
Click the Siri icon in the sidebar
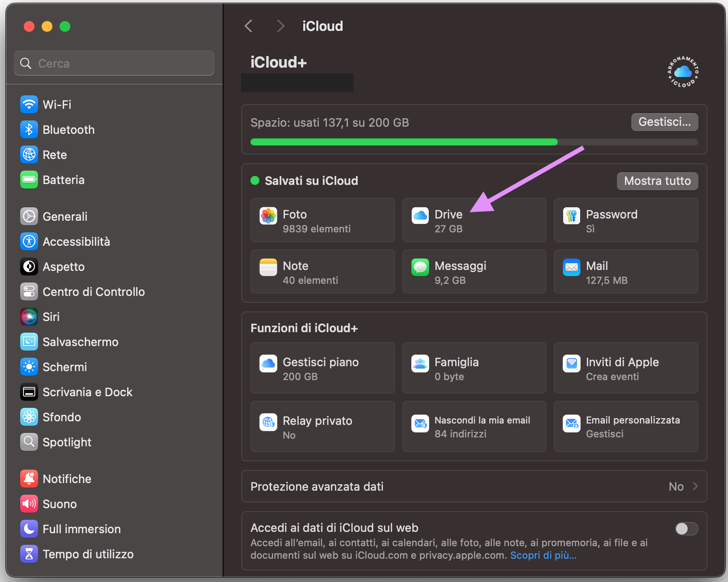(29, 317)
